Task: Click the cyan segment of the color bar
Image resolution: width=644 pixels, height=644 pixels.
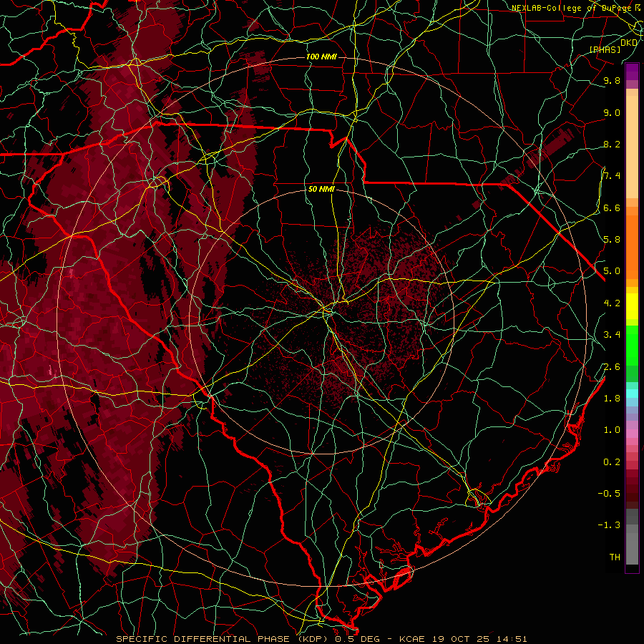Action: point(632,394)
